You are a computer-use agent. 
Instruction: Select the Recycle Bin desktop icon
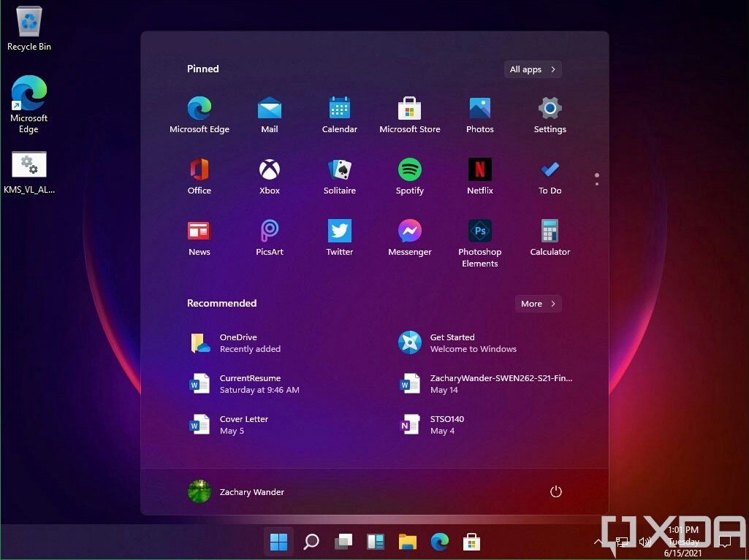[x=29, y=28]
